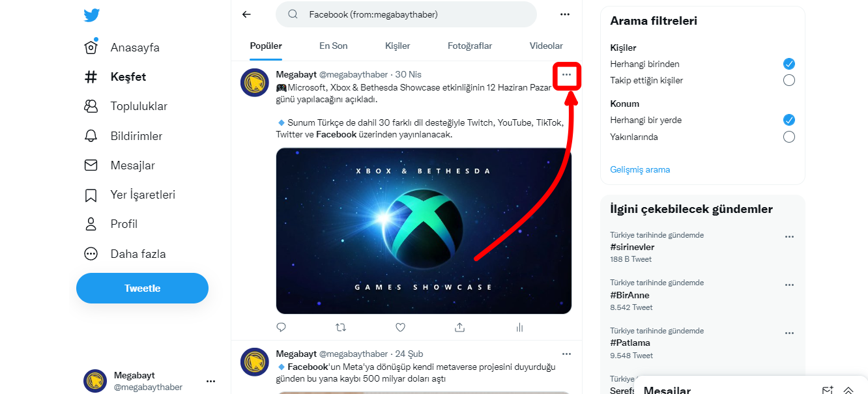Select the 'Takip ettiğin kişiler' radio option
Image resolution: width=868 pixels, height=394 pixels.
click(x=788, y=81)
